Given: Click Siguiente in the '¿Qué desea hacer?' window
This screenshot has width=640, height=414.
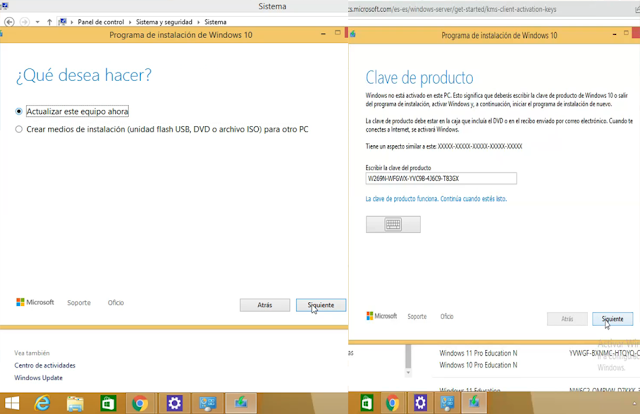Looking at the screenshot, I should point(321,305).
